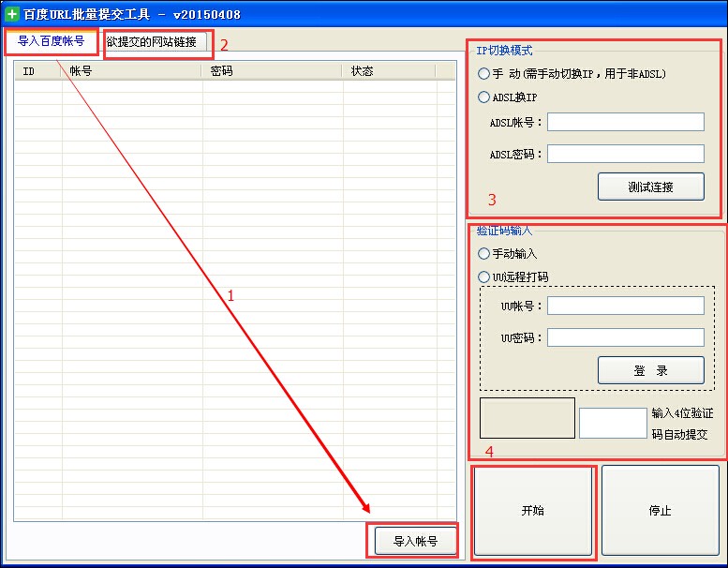Click the 验证码输入 group label
The image size is (728, 568).
coord(504,231)
